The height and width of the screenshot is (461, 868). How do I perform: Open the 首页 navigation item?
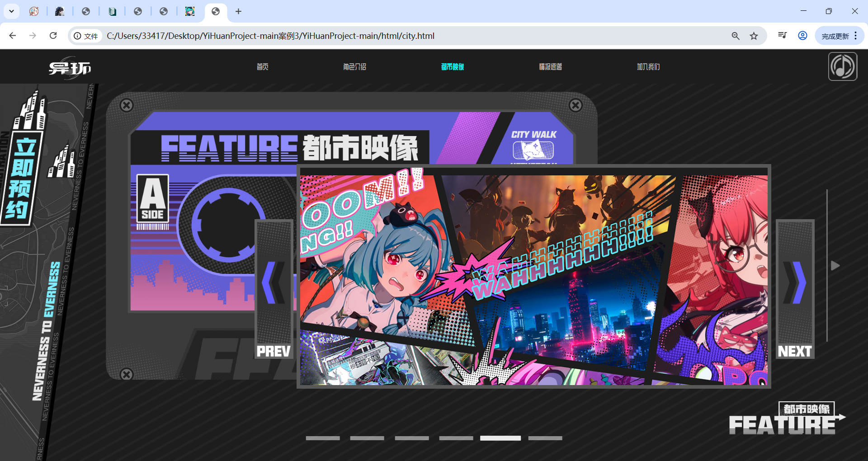pyautogui.click(x=263, y=66)
